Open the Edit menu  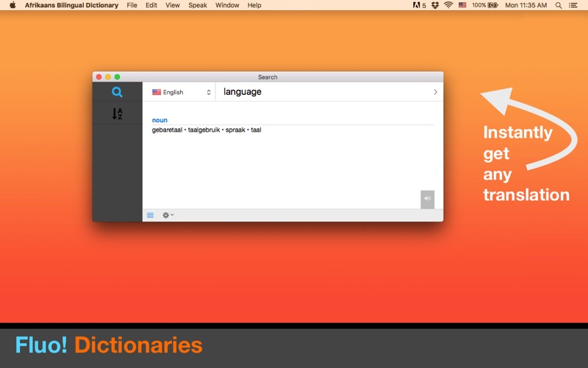click(151, 5)
